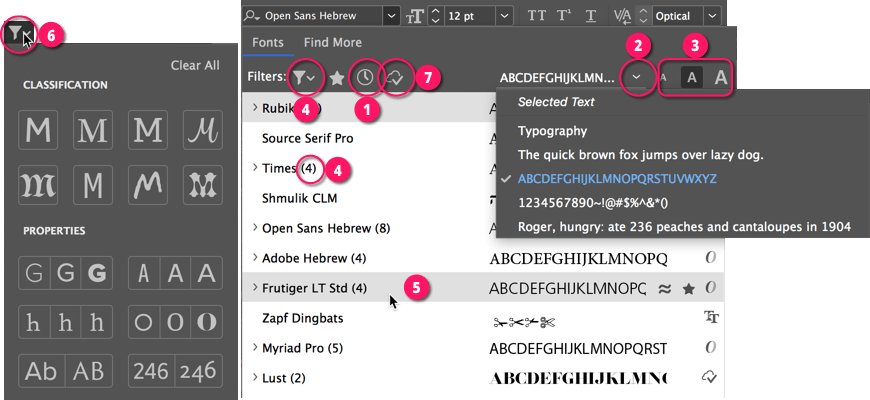
Task: Show similar fonts for Frutiger LT Std
Action: 665,288
